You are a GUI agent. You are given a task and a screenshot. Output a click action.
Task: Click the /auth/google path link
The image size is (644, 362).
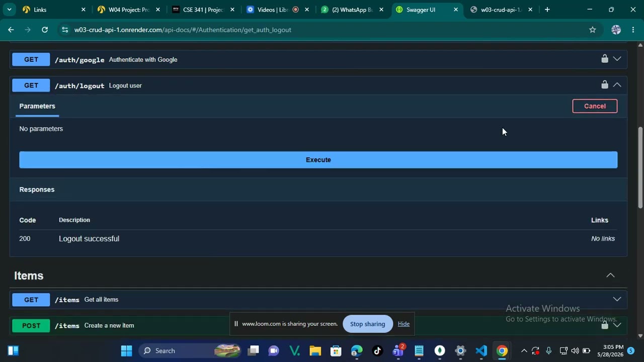click(x=79, y=60)
